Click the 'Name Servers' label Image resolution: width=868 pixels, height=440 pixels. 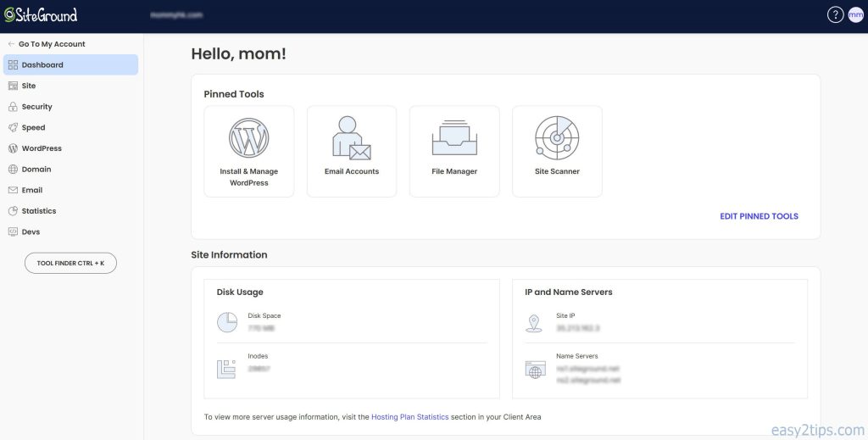576,356
